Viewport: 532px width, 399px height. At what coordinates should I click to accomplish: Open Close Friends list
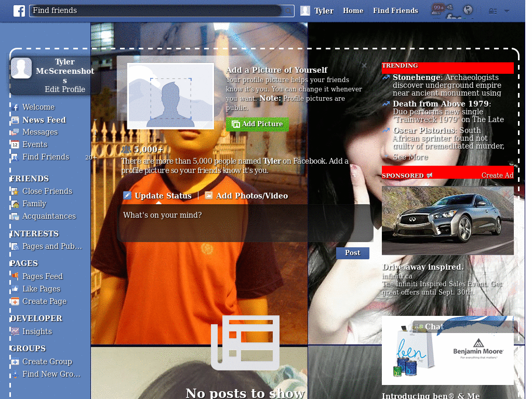[47, 191]
